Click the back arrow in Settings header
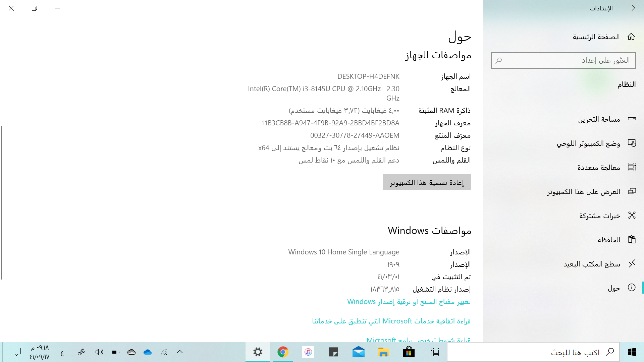The height and width of the screenshot is (362, 644). [x=632, y=8]
